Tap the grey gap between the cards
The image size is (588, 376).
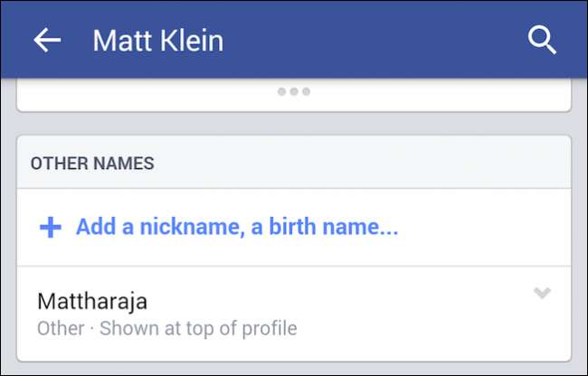294,124
